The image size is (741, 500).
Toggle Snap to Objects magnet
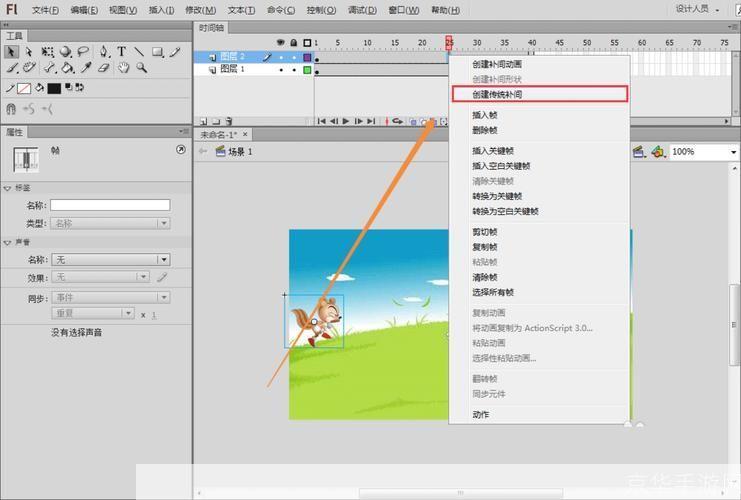[x=11, y=109]
